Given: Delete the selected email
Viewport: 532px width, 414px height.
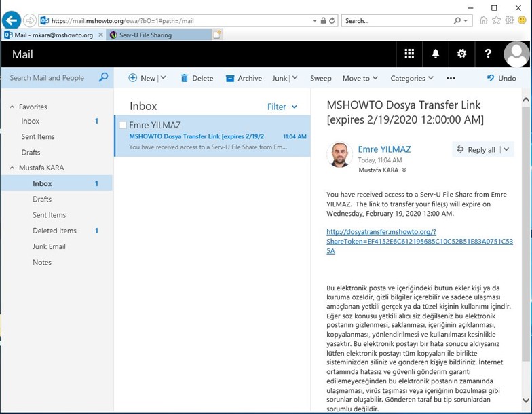Looking at the screenshot, I should coord(197,79).
